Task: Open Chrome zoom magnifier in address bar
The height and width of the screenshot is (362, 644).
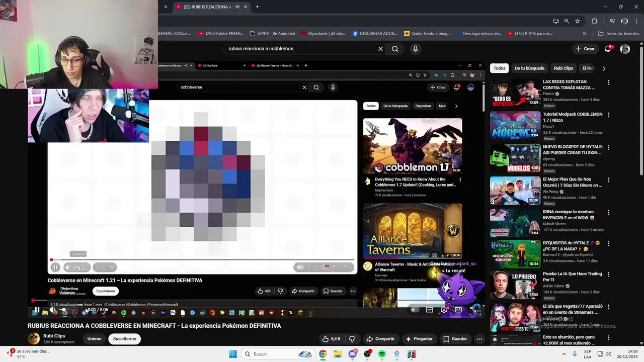Action: tap(567, 21)
